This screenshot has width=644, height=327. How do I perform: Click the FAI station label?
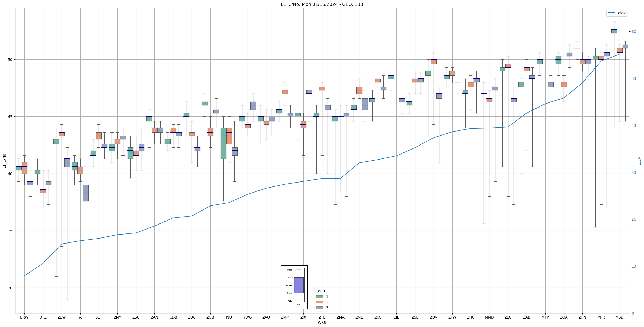[80, 317]
